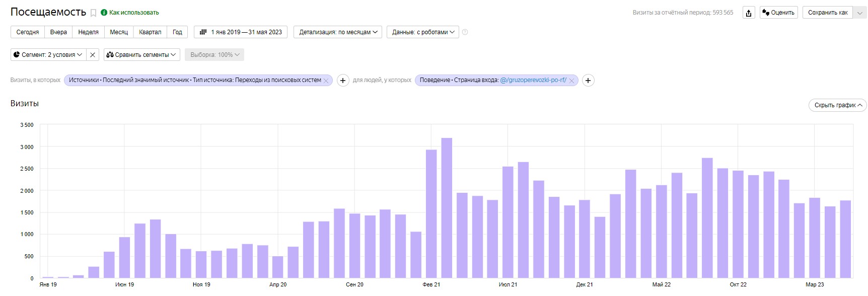Remove the search engine source filter
Viewport: 868px width, 296px height.
[326, 81]
